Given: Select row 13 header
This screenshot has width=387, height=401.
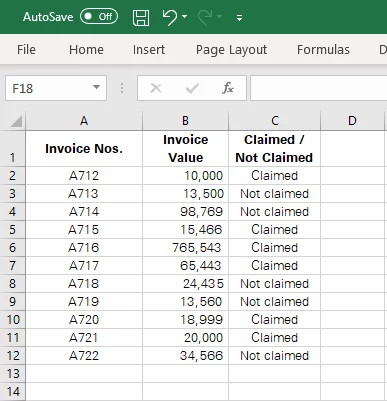Looking at the screenshot, I should (x=12, y=374).
